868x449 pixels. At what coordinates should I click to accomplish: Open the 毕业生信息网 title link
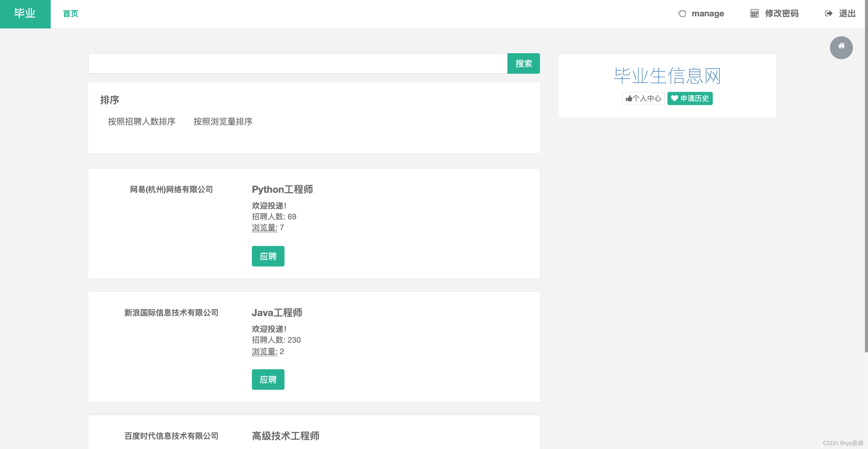click(667, 76)
